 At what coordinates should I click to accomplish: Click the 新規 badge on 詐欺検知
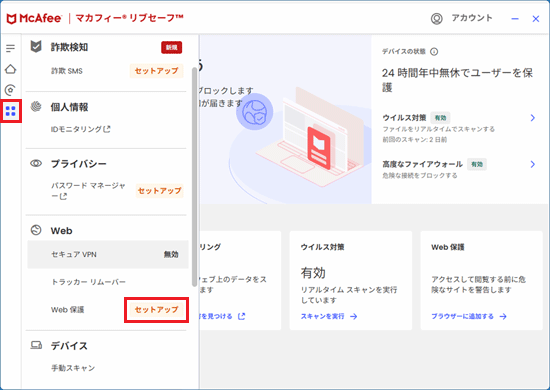click(x=172, y=47)
